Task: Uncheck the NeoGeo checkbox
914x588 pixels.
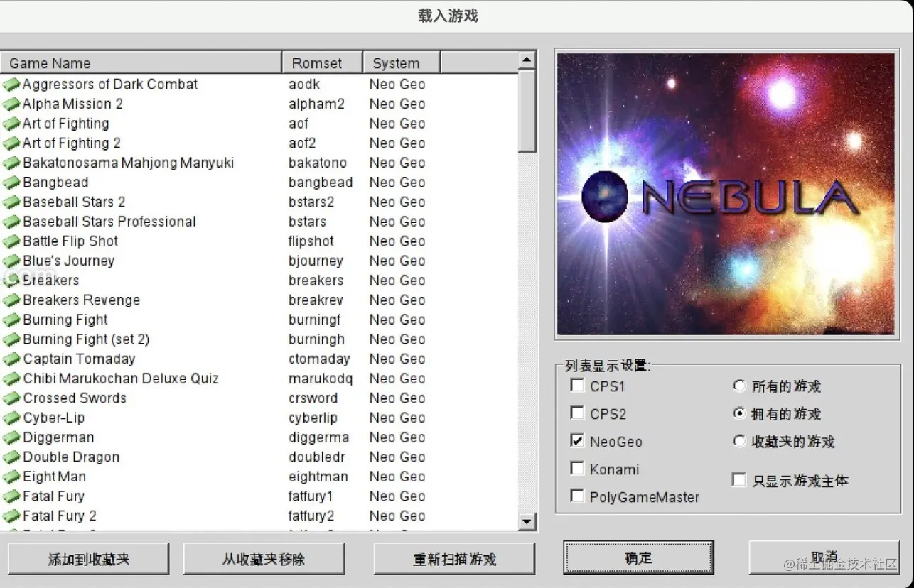Action: tap(578, 440)
